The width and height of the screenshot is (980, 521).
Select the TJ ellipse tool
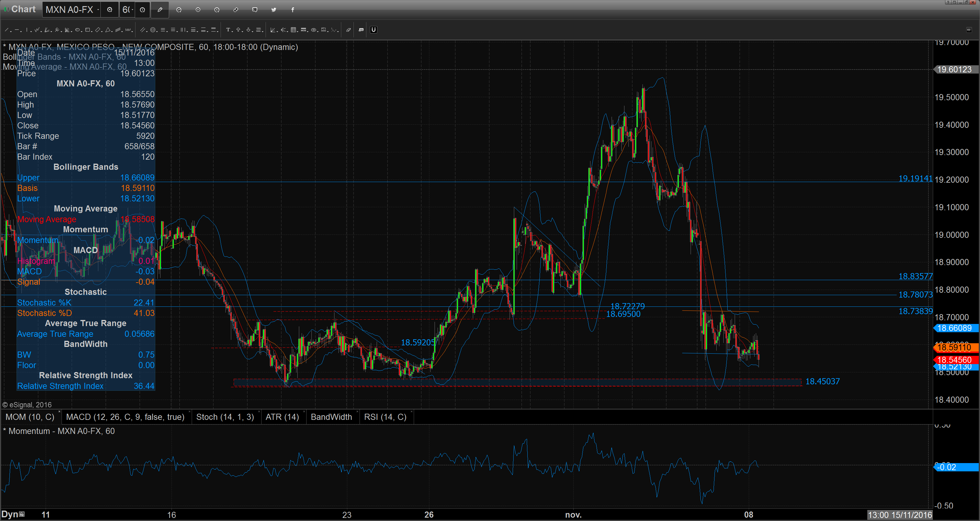point(314,30)
